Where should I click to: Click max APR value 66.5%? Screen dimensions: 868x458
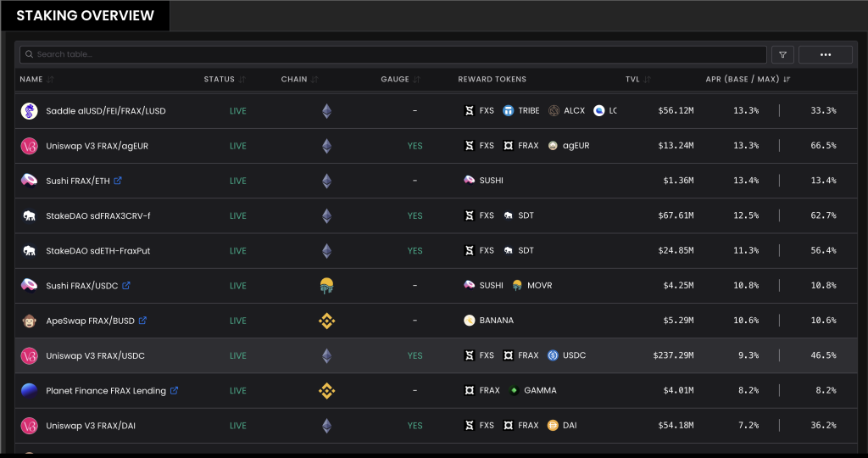823,146
